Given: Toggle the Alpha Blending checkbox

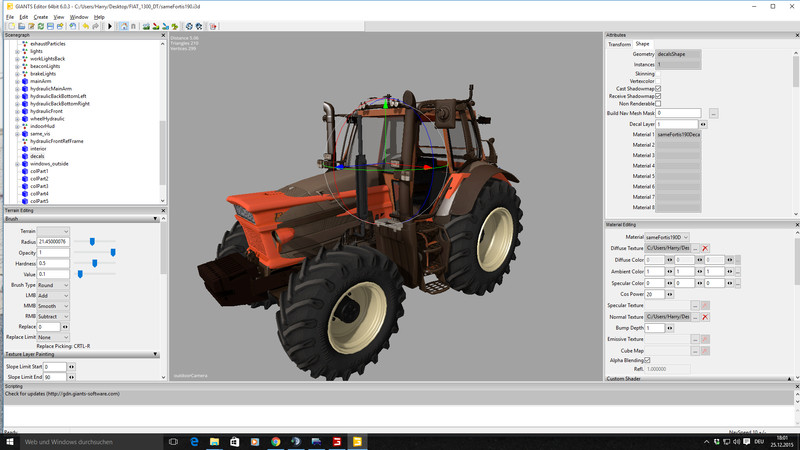Looking at the screenshot, I should 647,360.
